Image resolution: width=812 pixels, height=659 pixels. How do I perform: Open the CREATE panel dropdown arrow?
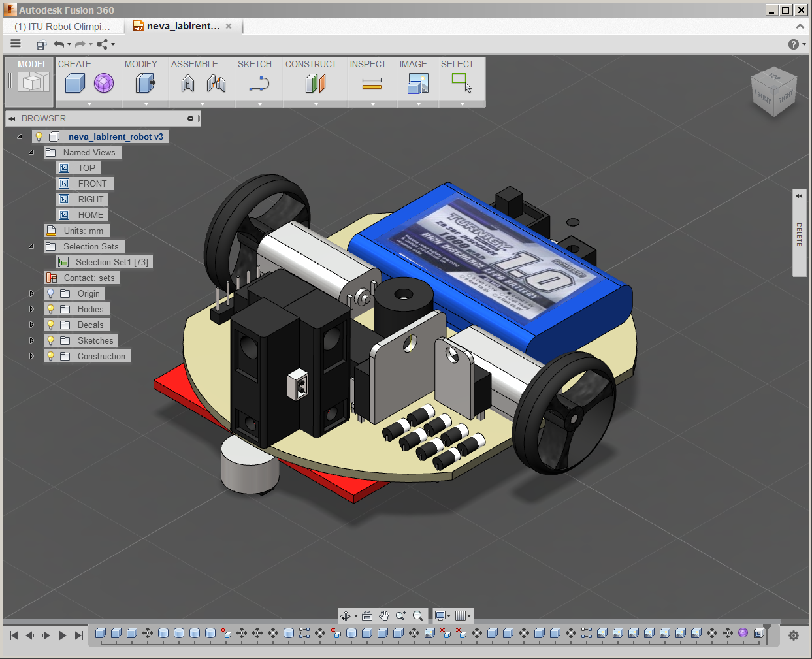click(89, 104)
